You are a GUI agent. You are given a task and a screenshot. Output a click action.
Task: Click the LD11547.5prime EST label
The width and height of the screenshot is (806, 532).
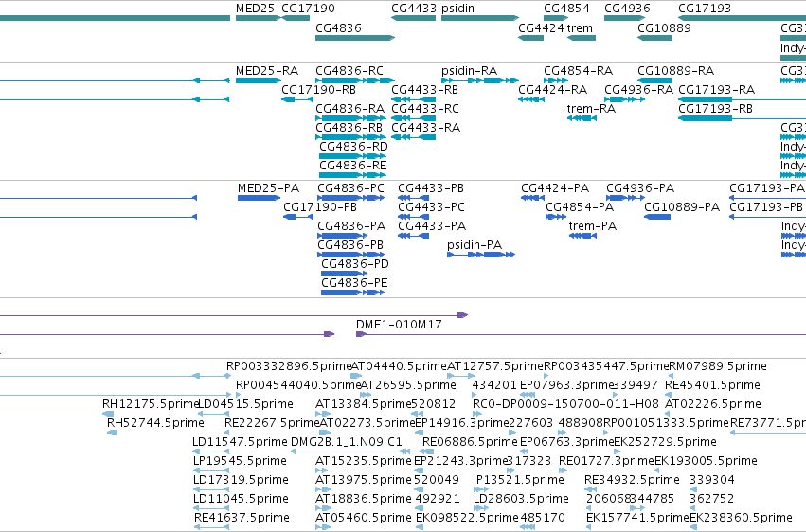coord(240,443)
